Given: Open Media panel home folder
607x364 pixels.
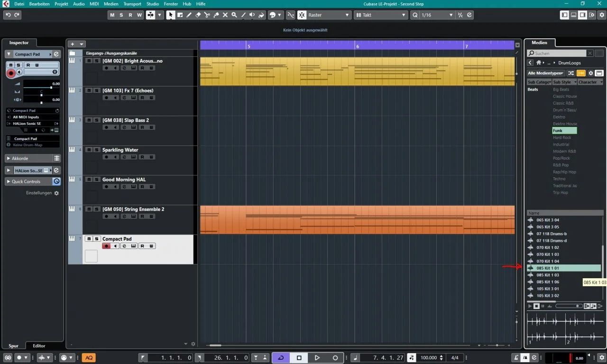Looking at the screenshot, I should [x=539, y=63].
